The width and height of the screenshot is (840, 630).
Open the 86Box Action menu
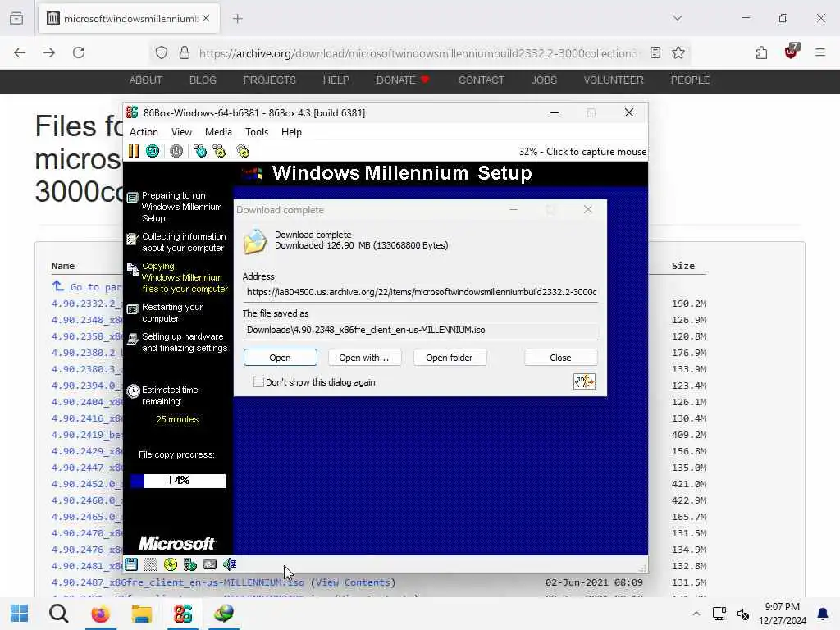[x=144, y=132]
